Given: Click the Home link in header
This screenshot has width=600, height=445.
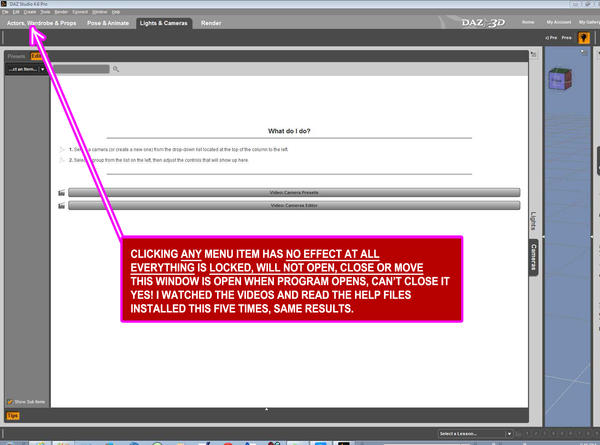Looking at the screenshot, I should [528, 22].
